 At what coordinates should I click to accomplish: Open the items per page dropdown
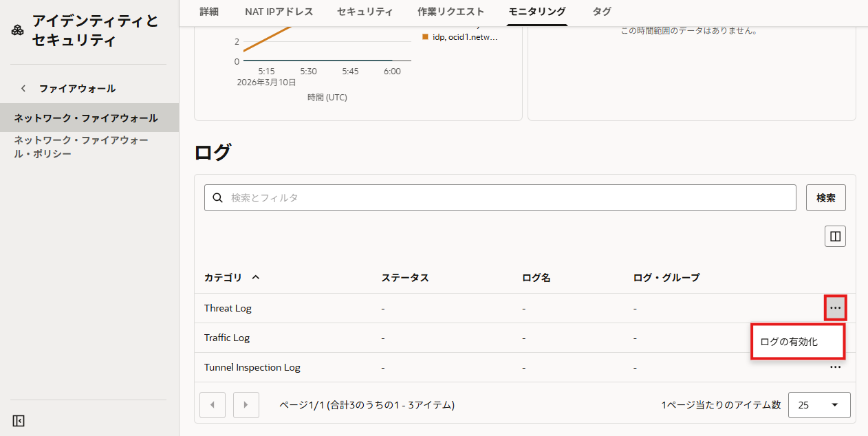[819, 404]
